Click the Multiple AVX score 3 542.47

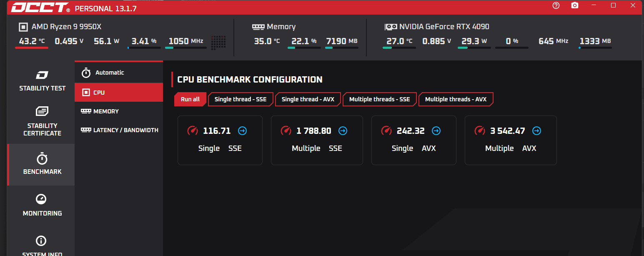point(507,131)
